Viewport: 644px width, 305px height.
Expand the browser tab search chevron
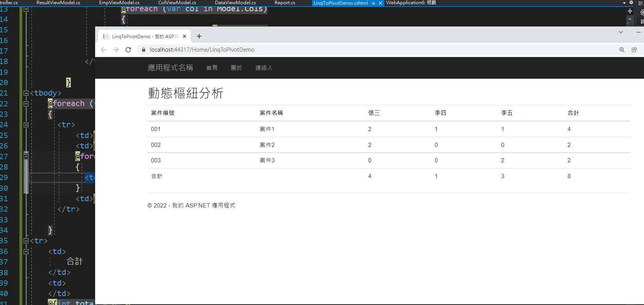tap(621, 32)
